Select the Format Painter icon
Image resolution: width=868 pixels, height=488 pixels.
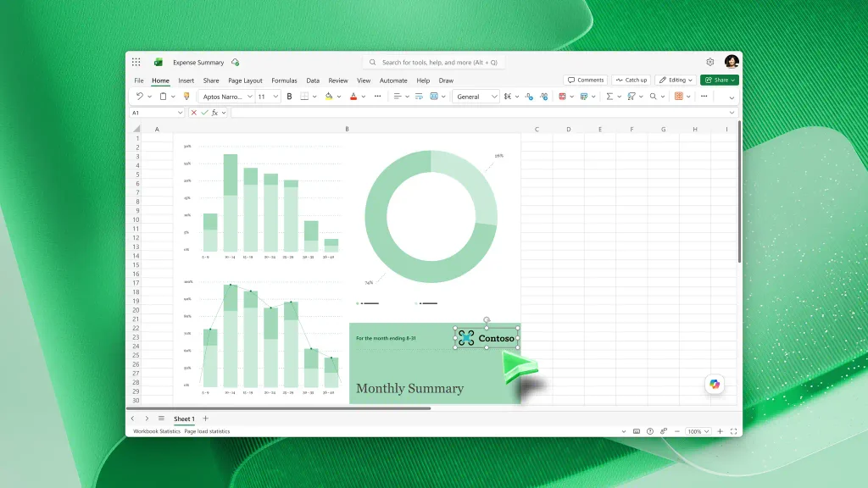coord(186,97)
